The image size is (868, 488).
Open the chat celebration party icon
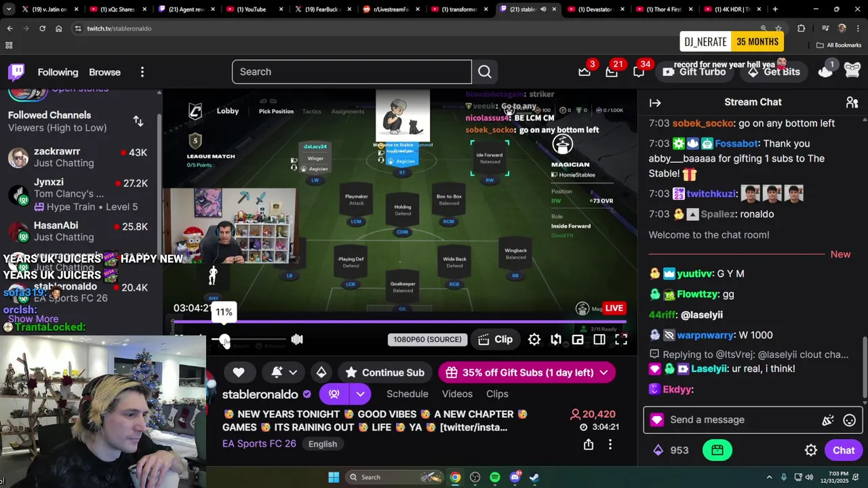click(x=828, y=420)
